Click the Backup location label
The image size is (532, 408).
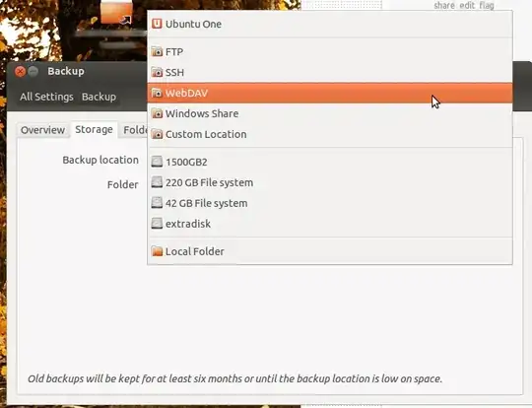coord(100,160)
